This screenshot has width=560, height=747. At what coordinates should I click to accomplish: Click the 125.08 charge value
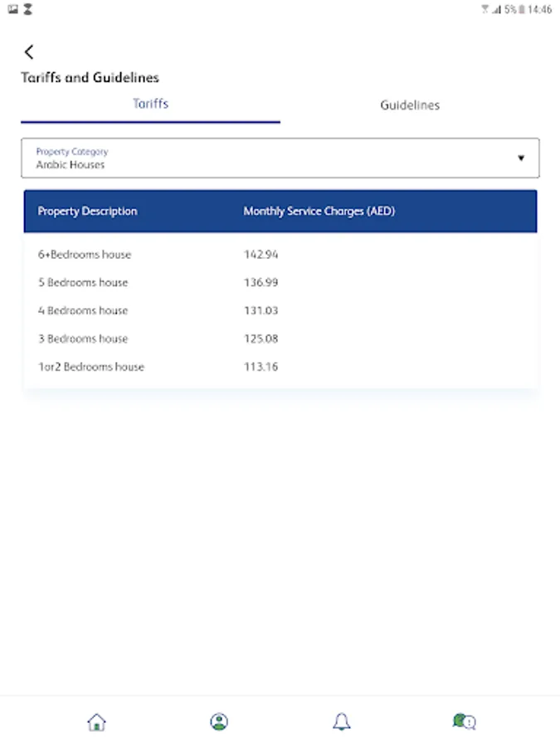pos(261,339)
